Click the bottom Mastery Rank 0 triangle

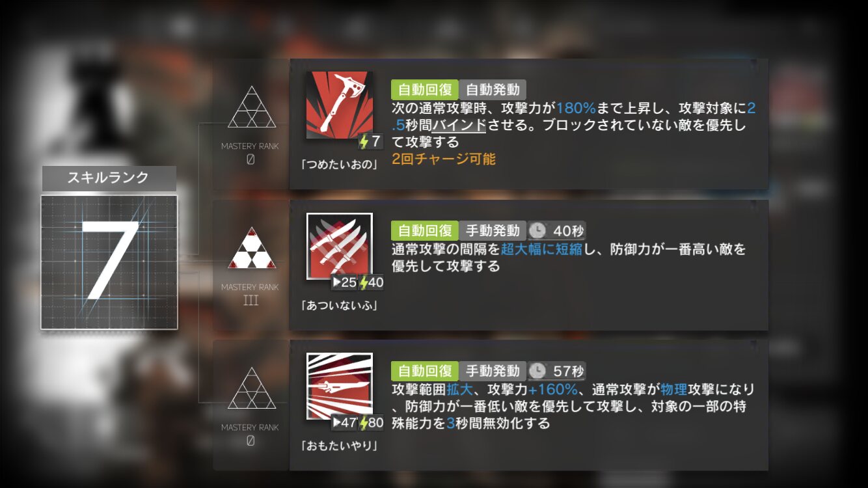pyautogui.click(x=251, y=388)
